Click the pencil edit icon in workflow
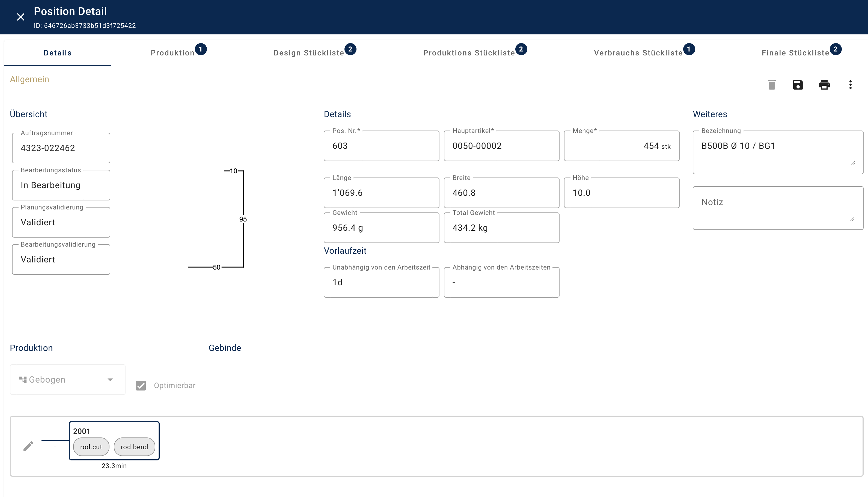The height and width of the screenshot is (497, 868). click(28, 446)
